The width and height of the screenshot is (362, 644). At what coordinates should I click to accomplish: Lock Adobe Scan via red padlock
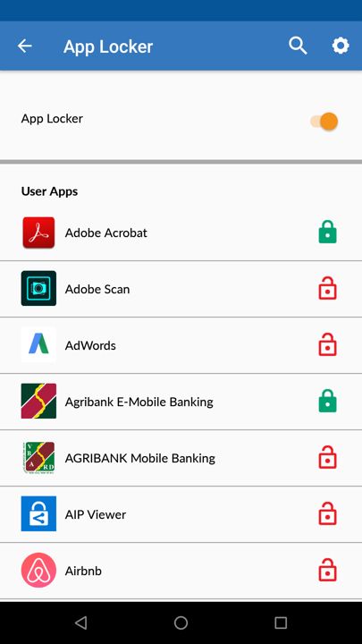tap(327, 288)
